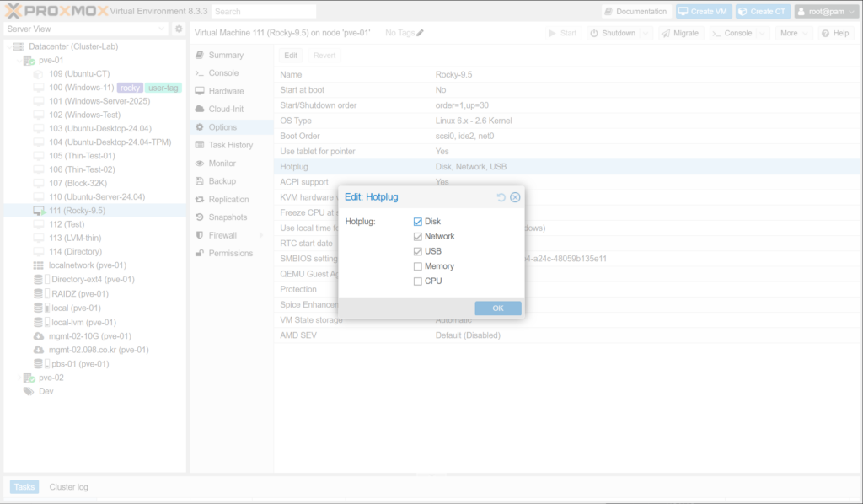Select container 109 Ubuntu-CT in tree
Image resolution: width=863 pixels, height=504 pixels.
(78, 74)
